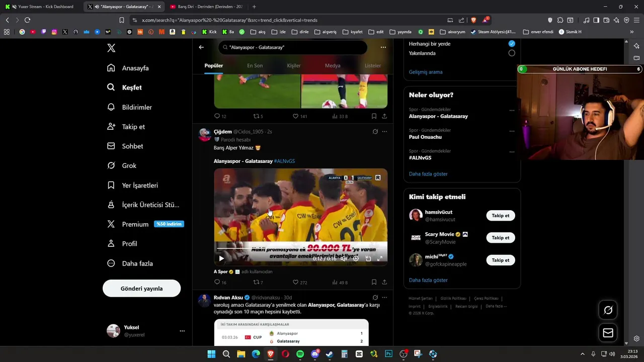Open Spotify from taskbar
Image resolution: width=644 pixels, height=362 pixels.
(x=300, y=354)
